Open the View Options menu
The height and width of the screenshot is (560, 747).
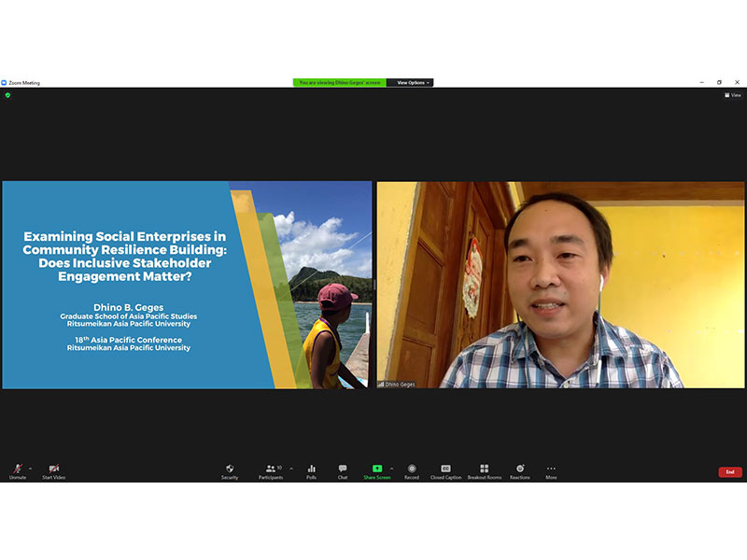click(410, 82)
